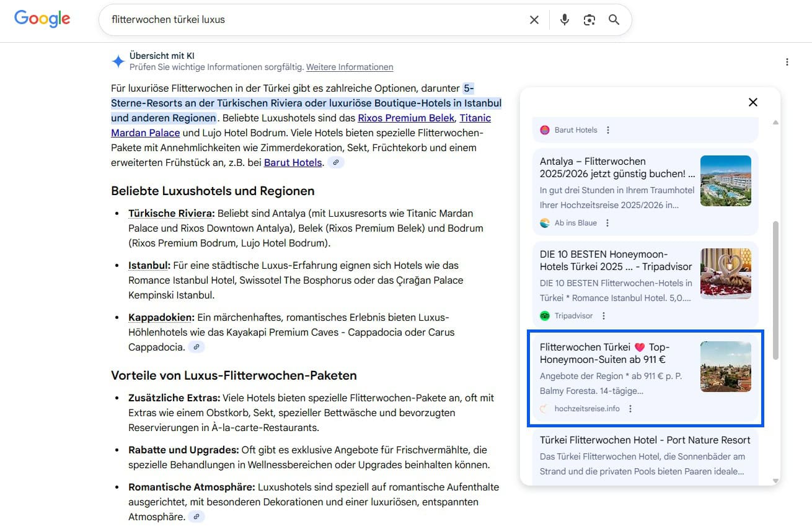The width and height of the screenshot is (812, 532).
Task: Open the three-dot menu on the Tripadvisor result
Action: pyautogui.click(x=603, y=316)
